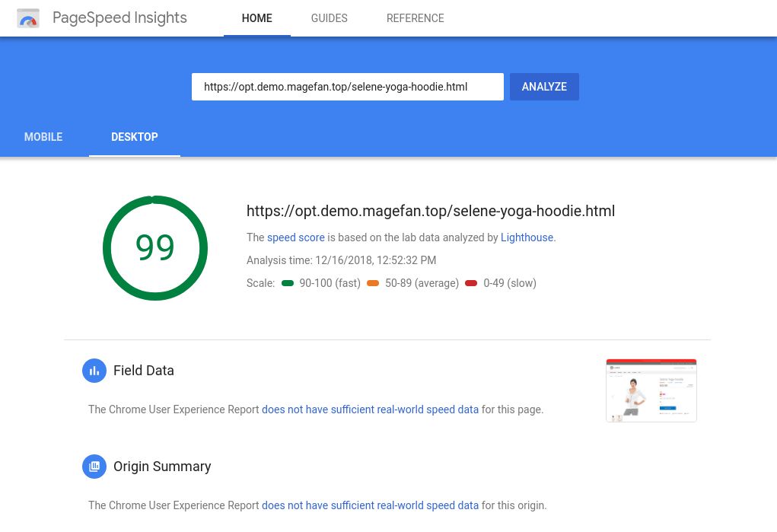Viewport: 777px width, 532px height.
Task: Open the insufficient speed data link under Field Data
Action: pyautogui.click(x=370, y=409)
